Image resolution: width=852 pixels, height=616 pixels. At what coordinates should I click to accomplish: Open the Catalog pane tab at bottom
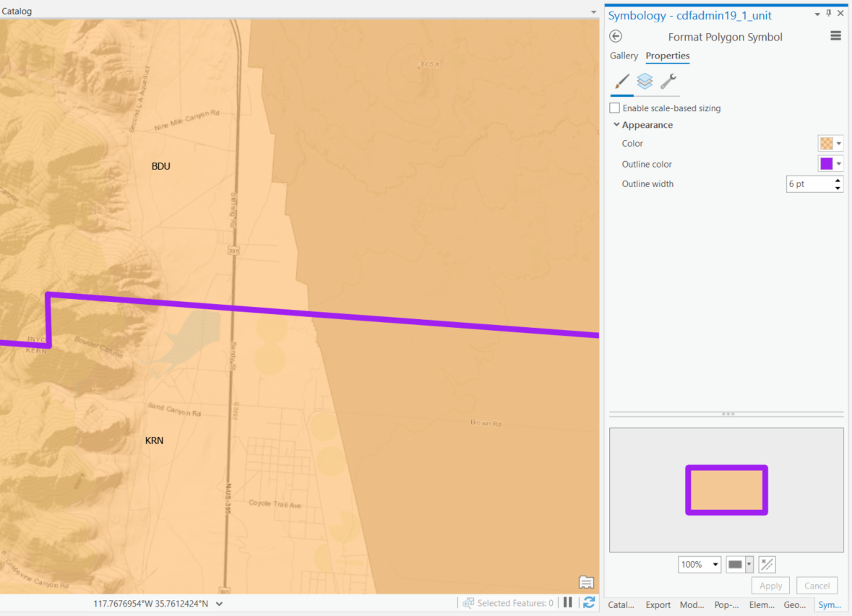pyautogui.click(x=619, y=605)
